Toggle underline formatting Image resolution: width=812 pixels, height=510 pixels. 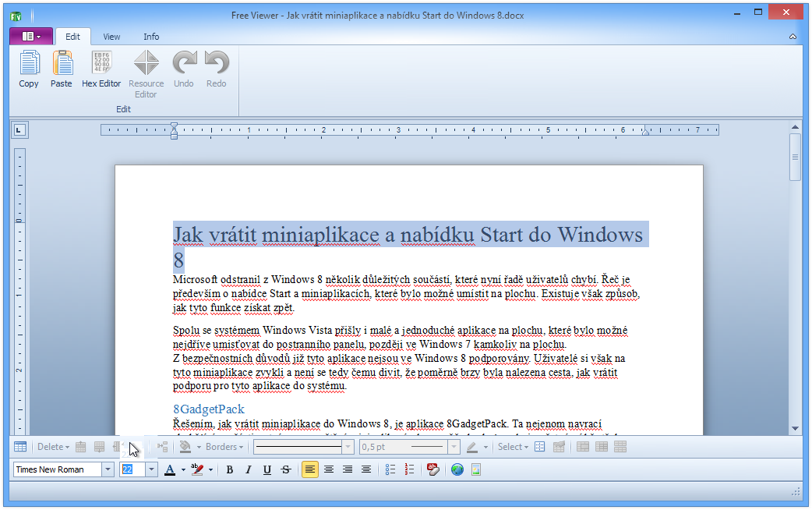(x=267, y=469)
